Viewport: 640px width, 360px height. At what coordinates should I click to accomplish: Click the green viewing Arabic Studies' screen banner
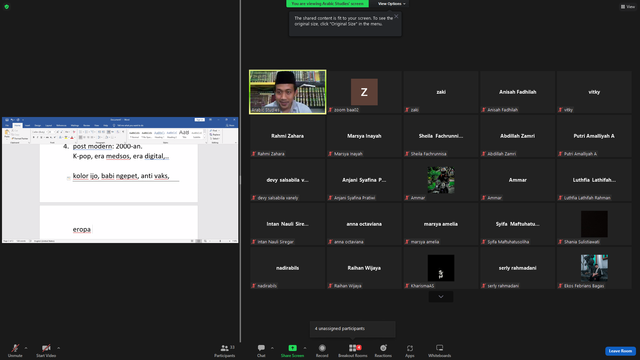(x=327, y=4)
